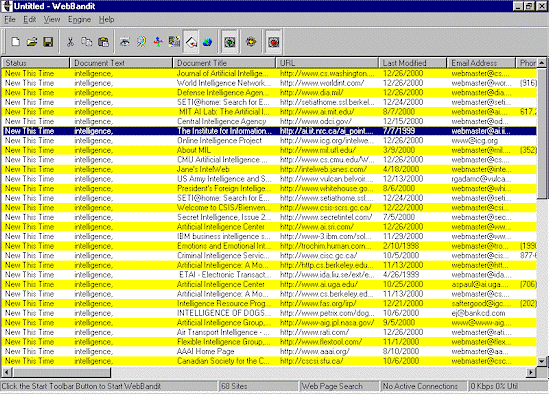The image size is (550, 395).
Task: Click the red stop engine icon
Action: (x=274, y=42)
